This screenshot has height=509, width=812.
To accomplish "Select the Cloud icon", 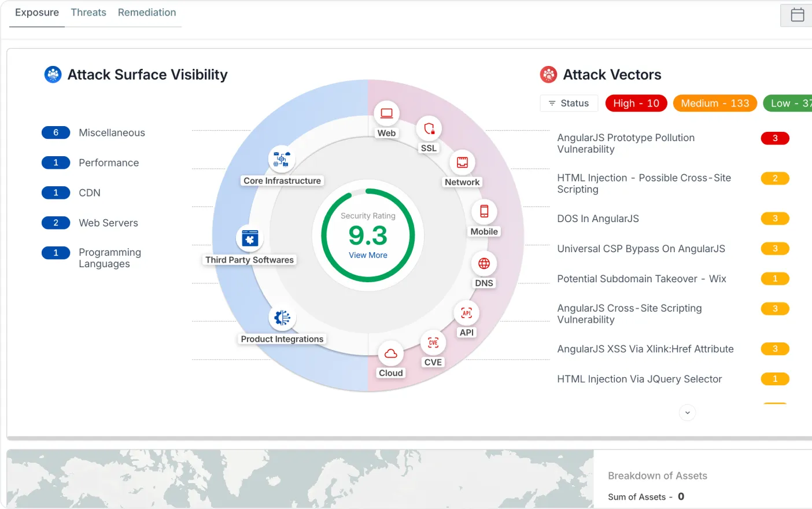I will tap(391, 353).
